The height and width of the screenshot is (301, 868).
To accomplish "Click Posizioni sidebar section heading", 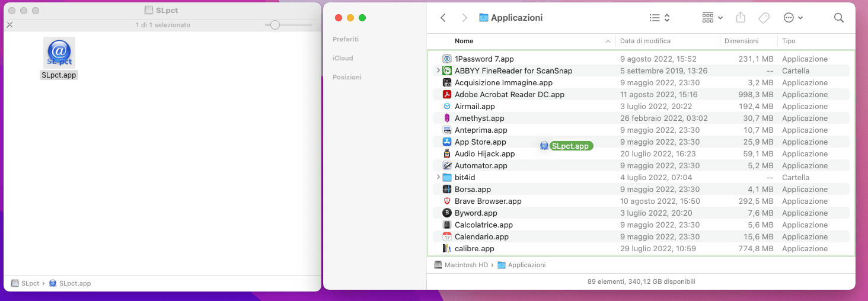I will (347, 77).
